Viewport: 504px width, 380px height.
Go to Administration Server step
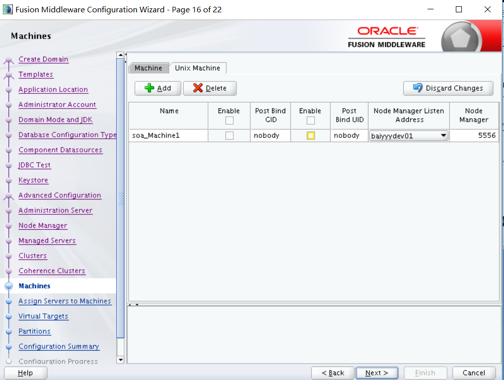click(x=55, y=210)
